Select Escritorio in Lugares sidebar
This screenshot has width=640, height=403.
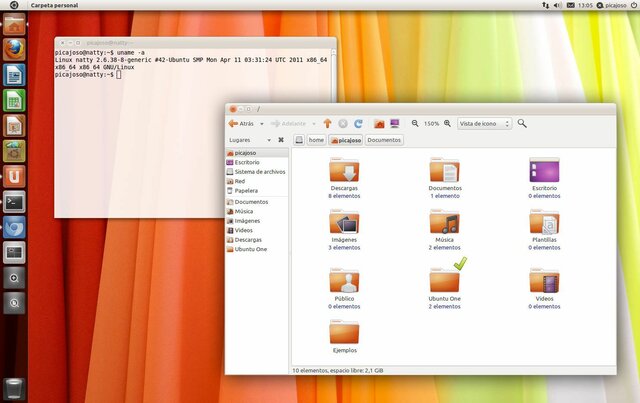pyautogui.click(x=257, y=162)
